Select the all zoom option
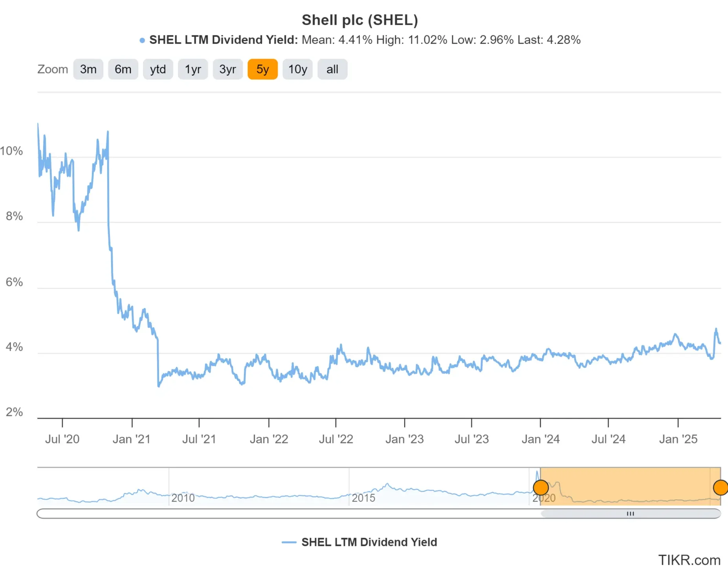 [x=332, y=69]
